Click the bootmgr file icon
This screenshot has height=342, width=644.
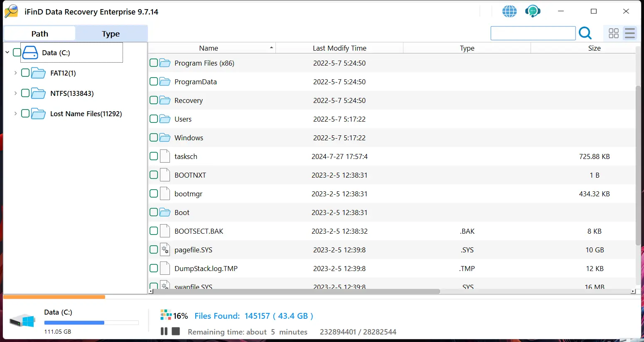tap(165, 194)
